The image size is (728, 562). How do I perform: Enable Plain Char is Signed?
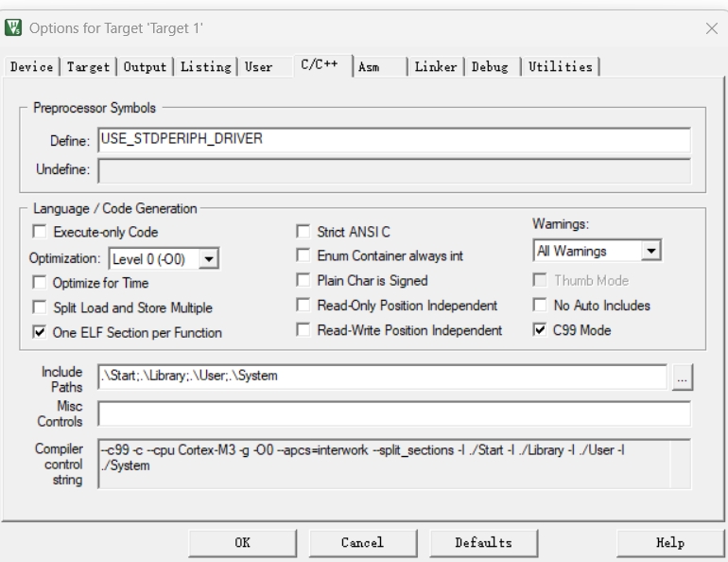[x=303, y=280]
